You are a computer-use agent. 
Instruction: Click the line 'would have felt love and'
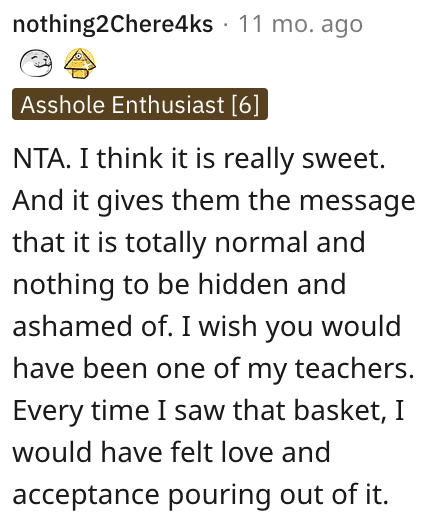tap(171, 453)
